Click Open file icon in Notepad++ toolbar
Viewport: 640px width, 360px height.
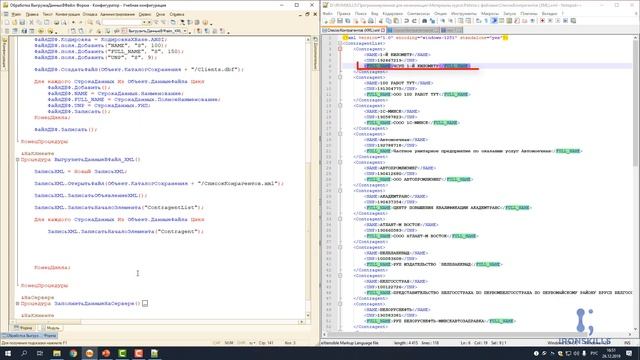point(332,20)
